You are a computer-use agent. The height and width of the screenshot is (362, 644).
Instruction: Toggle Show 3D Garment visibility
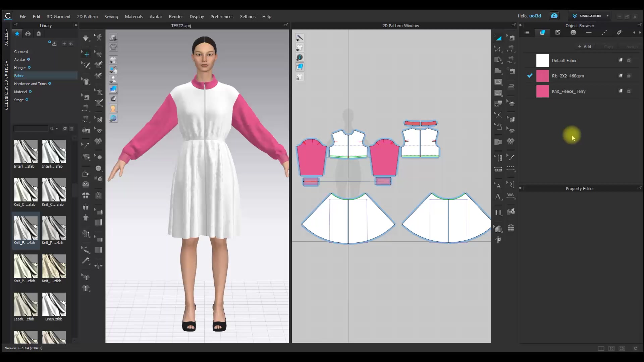coord(113,60)
